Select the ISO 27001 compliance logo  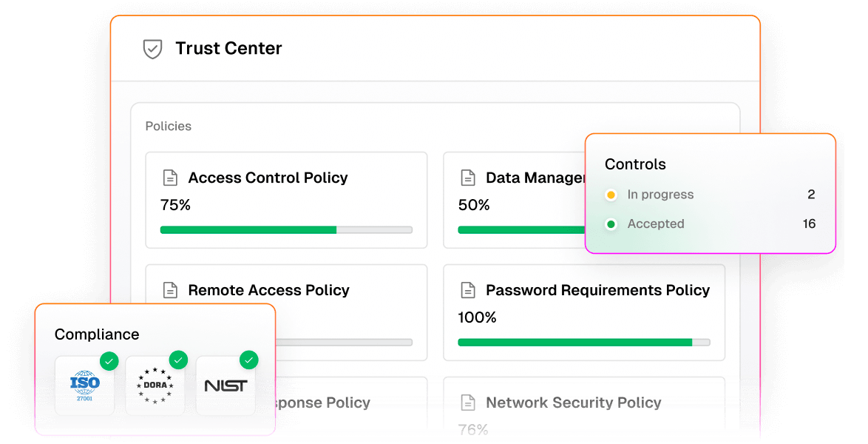pyautogui.click(x=85, y=386)
